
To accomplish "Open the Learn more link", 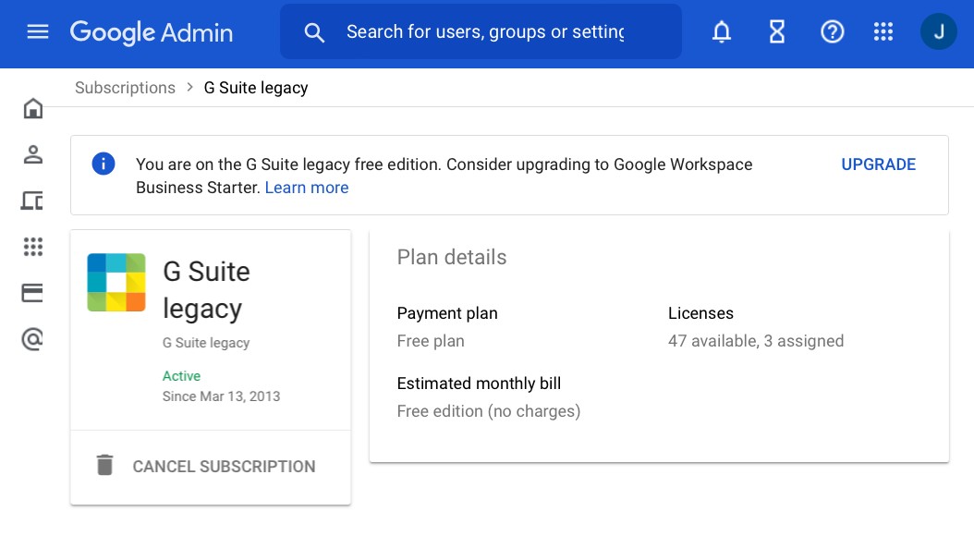I will pos(307,188).
